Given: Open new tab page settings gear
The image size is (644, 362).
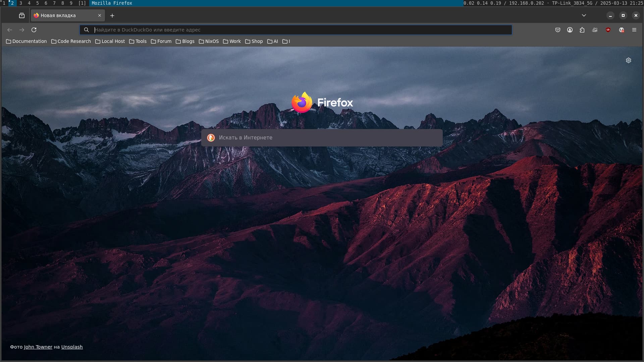Looking at the screenshot, I should pyautogui.click(x=628, y=60).
